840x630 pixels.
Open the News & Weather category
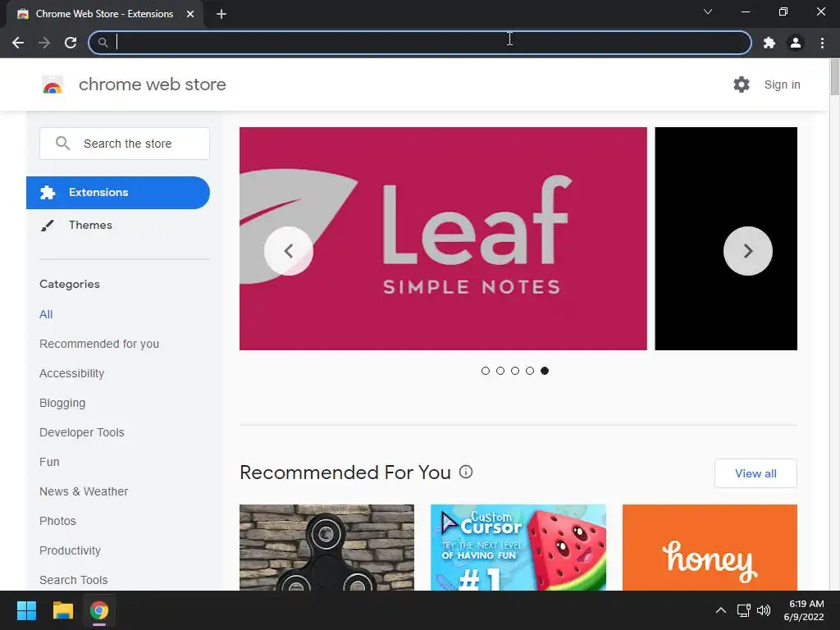(x=84, y=491)
